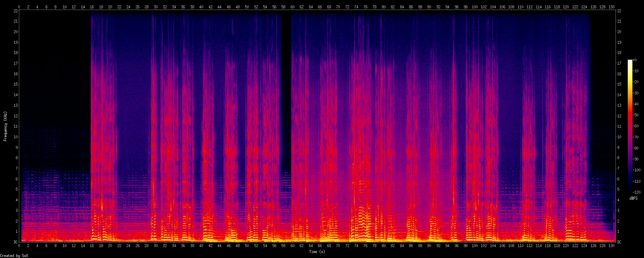Select the 10 kHz label on left frequency axis
The width and height of the screenshot is (644, 258).
pos(16,137)
